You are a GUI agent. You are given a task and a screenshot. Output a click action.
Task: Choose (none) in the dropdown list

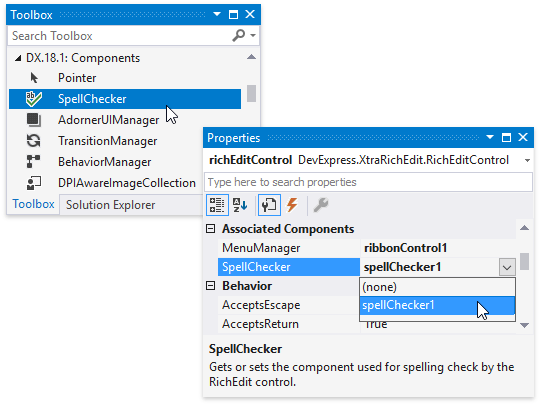(437, 287)
